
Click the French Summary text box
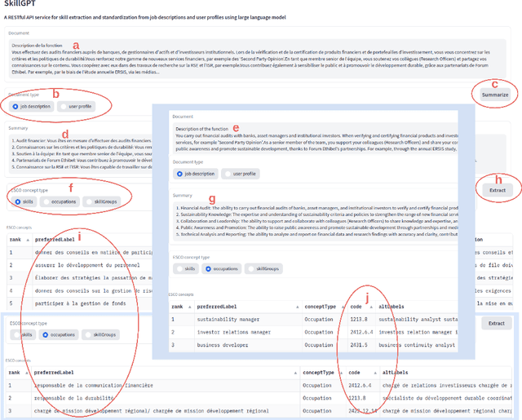click(80, 154)
